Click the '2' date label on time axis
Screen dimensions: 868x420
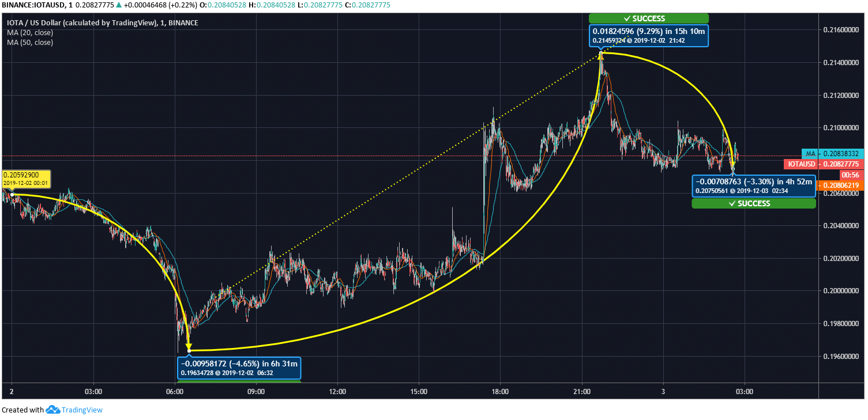[12, 392]
